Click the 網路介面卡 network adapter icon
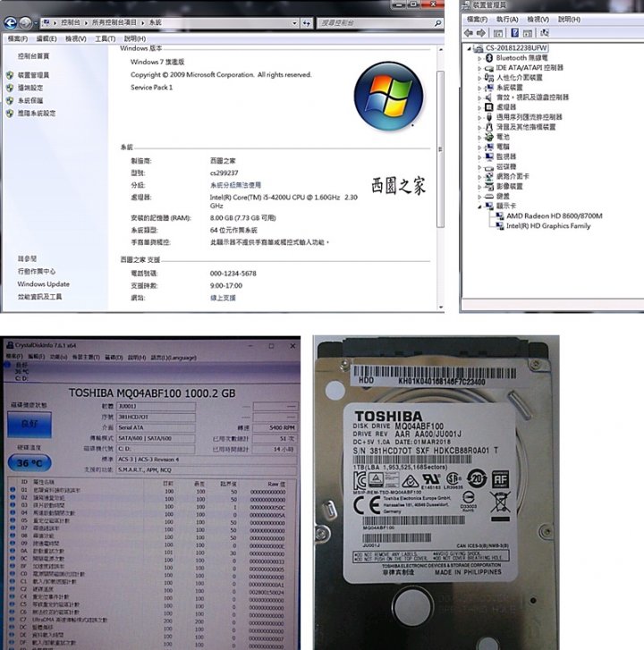 pyautogui.click(x=489, y=176)
